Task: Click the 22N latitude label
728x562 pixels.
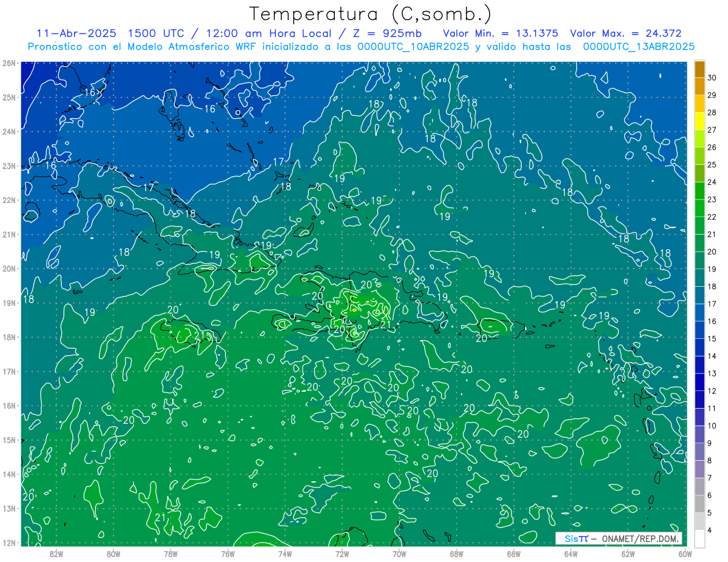Action: [x=8, y=200]
